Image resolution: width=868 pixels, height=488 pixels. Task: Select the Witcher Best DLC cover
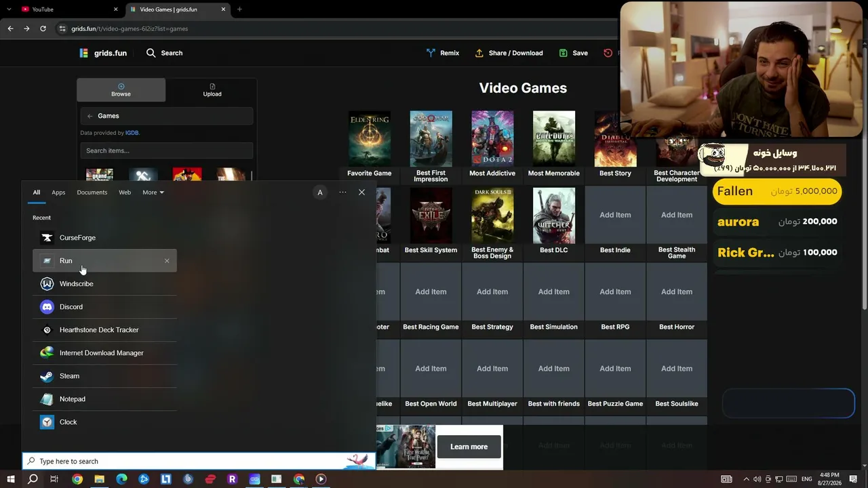[554, 216]
